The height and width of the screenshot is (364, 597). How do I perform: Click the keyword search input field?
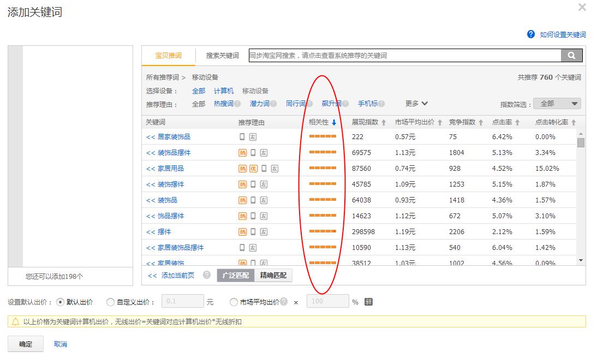pos(404,56)
